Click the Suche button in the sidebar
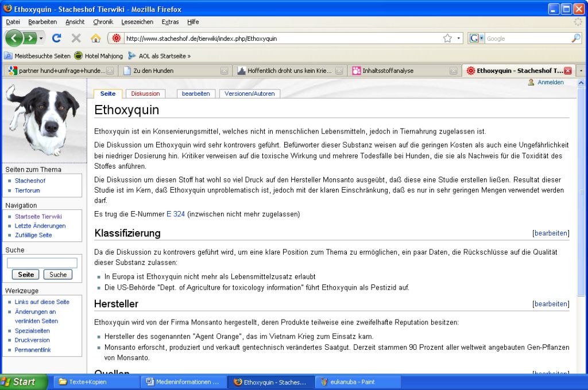 tap(58, 275)
